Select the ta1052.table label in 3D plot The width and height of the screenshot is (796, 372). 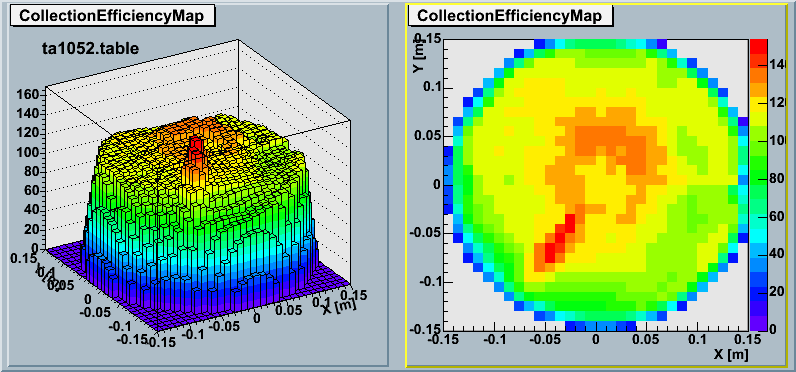coord(90,49)
